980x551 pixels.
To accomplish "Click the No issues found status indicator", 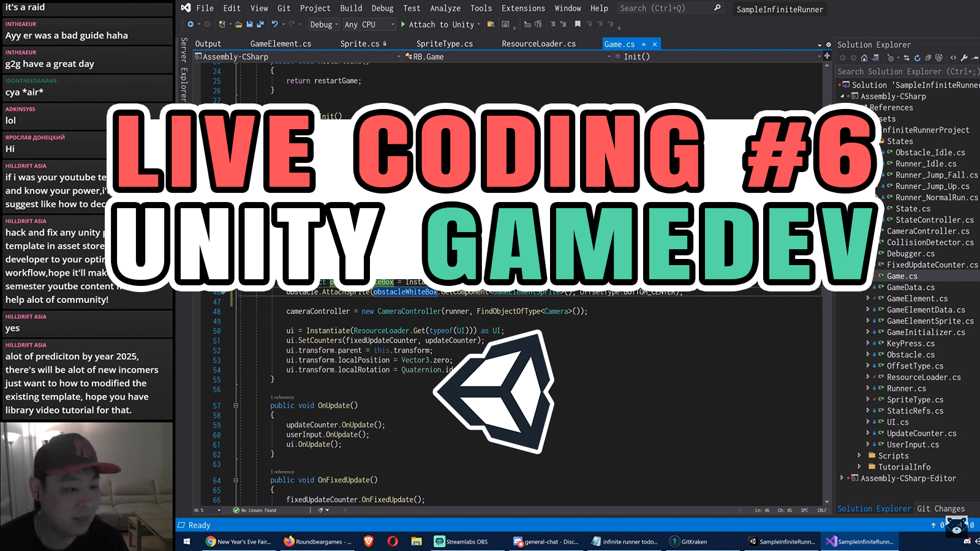I will click(x=255, y=510).
